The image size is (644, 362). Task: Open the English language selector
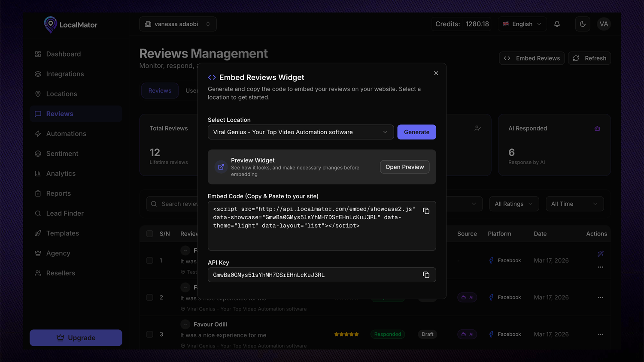point(522,24)
